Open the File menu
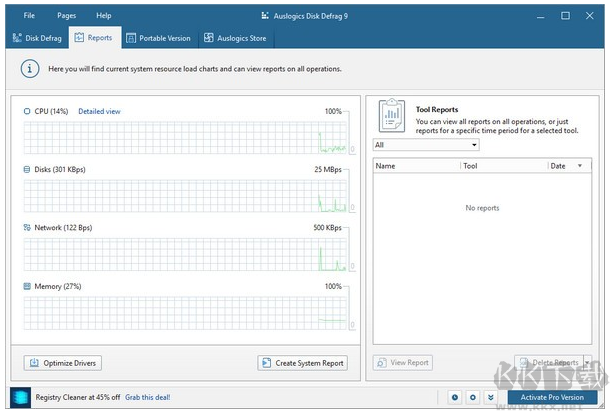The height and width of the screenshot is (413, 610). [x=29, y=16]
